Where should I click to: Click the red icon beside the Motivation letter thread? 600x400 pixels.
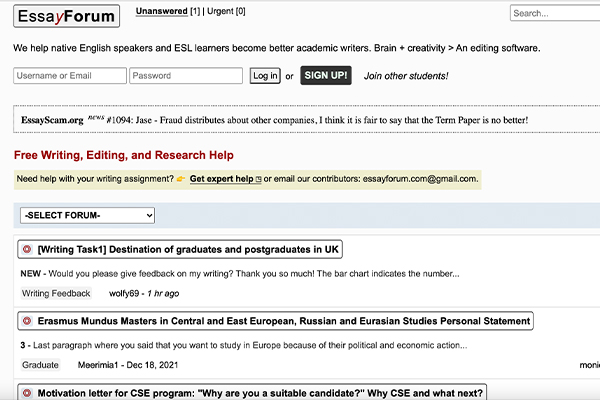pos(27,393)
